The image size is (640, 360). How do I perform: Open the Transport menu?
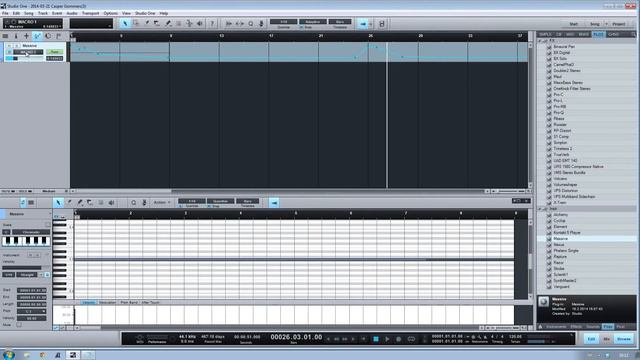(x=90, y=13)
